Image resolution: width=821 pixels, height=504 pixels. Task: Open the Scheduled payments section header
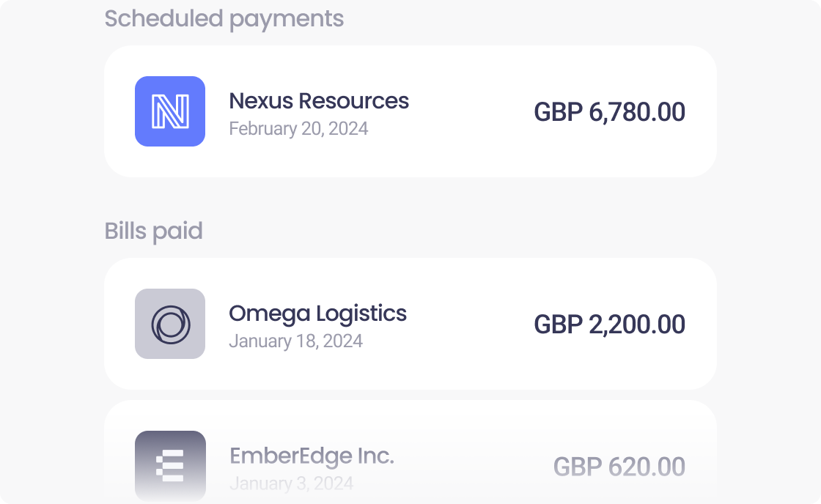click(225, 19)
